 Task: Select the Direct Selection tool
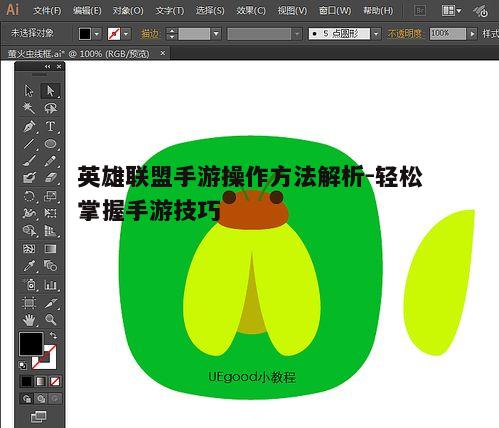(x=50, y=91)
